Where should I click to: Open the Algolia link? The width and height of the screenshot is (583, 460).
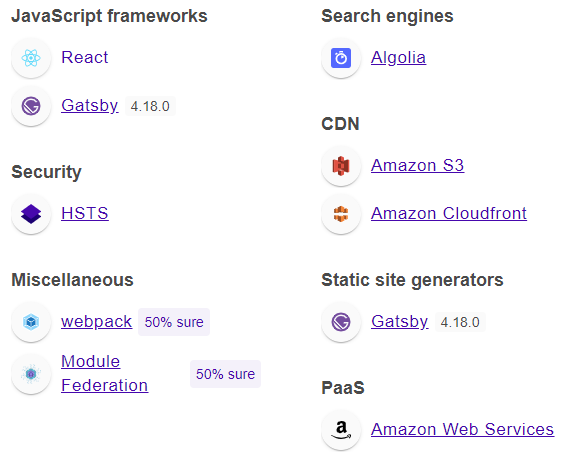click(399, 58)
